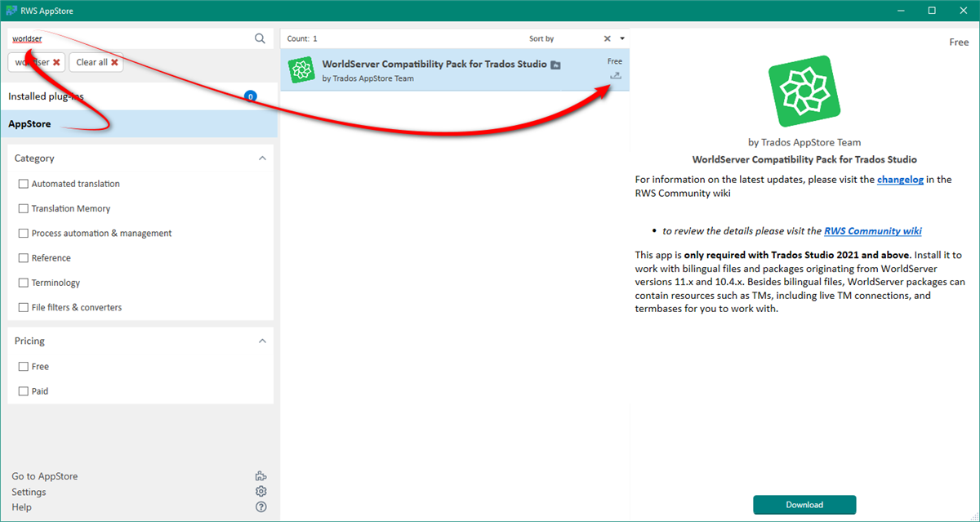
Task: Click the Settings gear icon
Action: pos(261,492)
